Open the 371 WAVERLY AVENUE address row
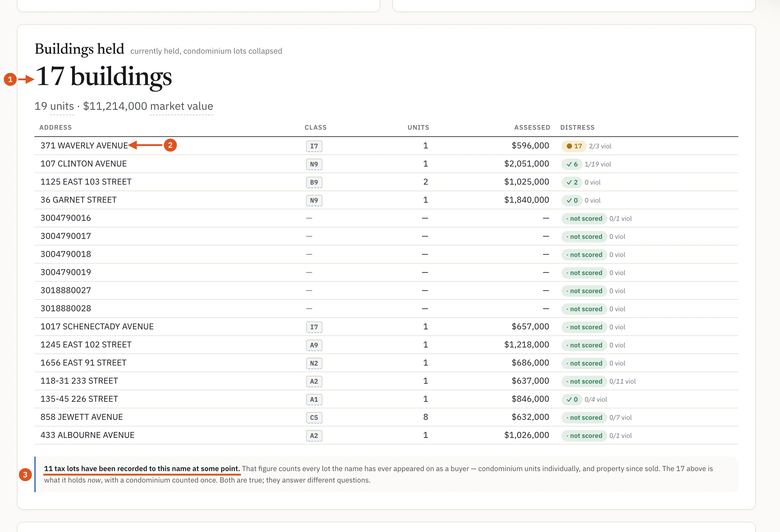780x532 pixels. [x=386, y=146]
